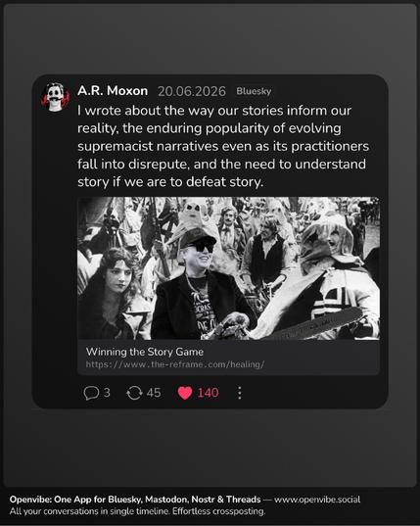Select the Bluesky network badge
The image size is (420, 526).
(x=254, y=91)
